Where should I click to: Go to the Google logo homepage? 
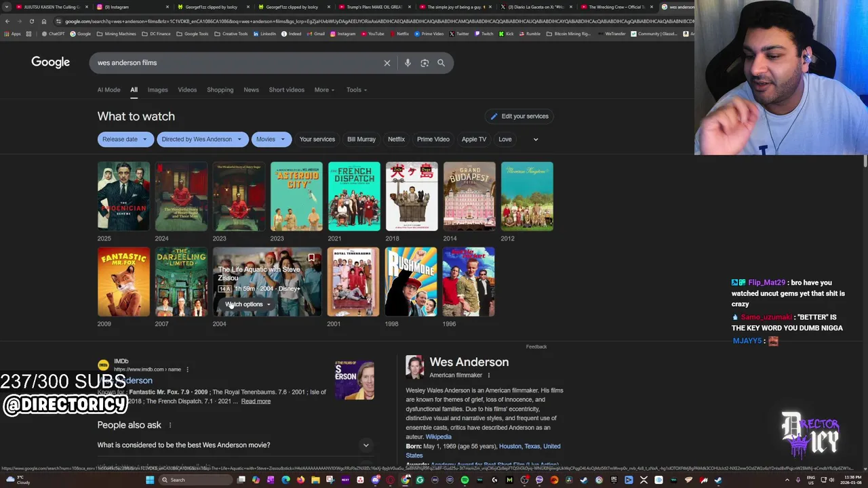pos(50,62)
